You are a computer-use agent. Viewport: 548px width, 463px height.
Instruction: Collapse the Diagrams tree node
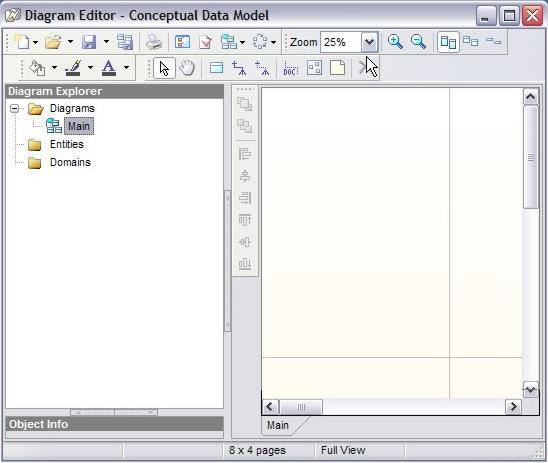[x=14, y=108]
